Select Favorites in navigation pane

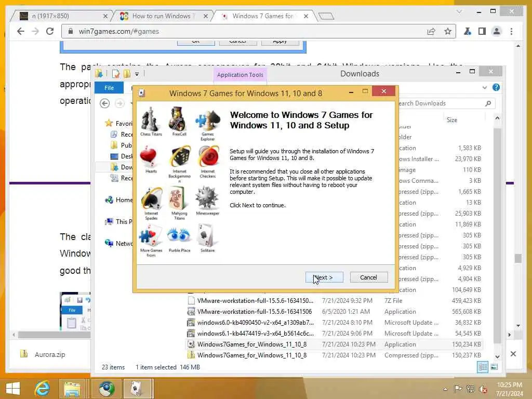click(119, 123)
